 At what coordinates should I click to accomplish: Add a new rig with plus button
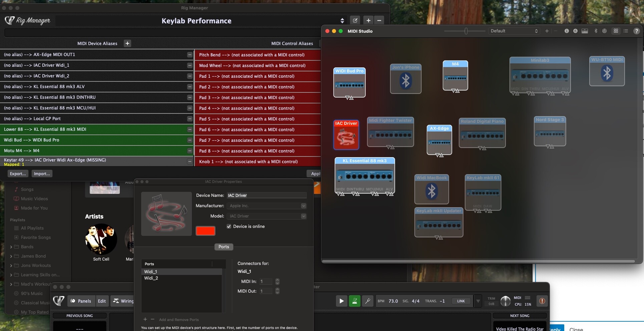[x=368, y=20]
